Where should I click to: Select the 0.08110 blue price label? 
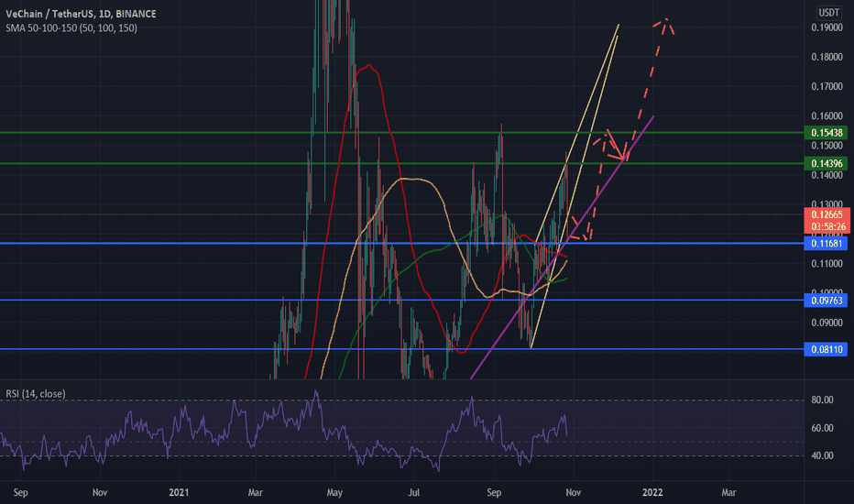click(826, 349)
